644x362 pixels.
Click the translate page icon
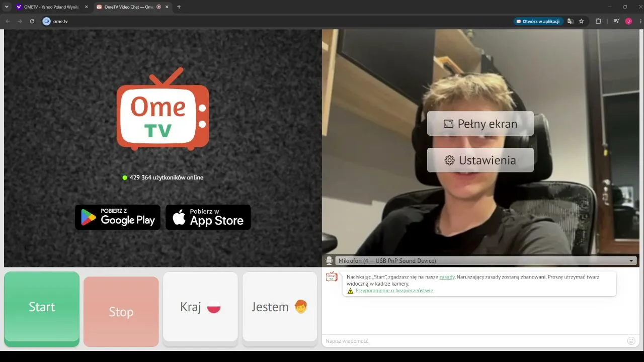point(570,21)
